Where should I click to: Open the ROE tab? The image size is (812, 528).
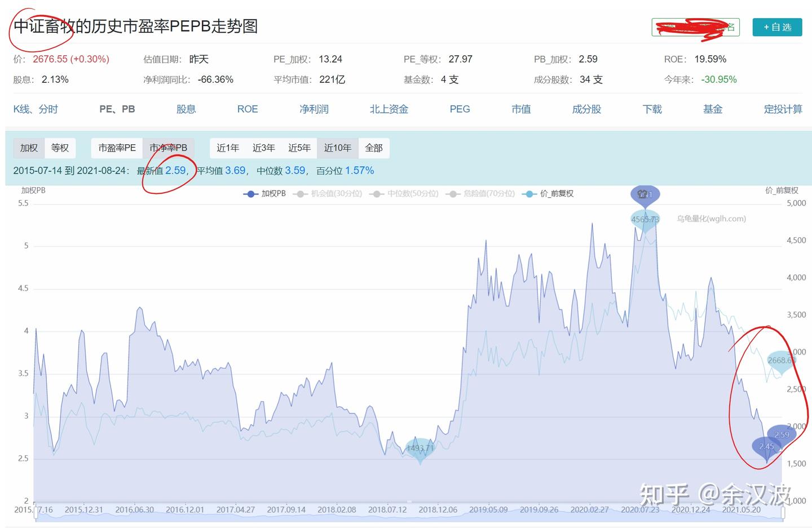pos(248,109)
